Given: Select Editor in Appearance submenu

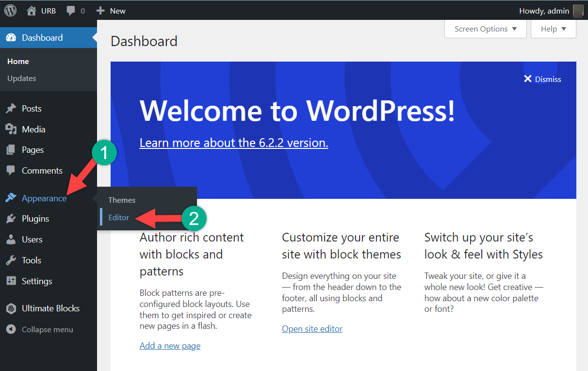Looking at the screenshot, I should [119, 217].
